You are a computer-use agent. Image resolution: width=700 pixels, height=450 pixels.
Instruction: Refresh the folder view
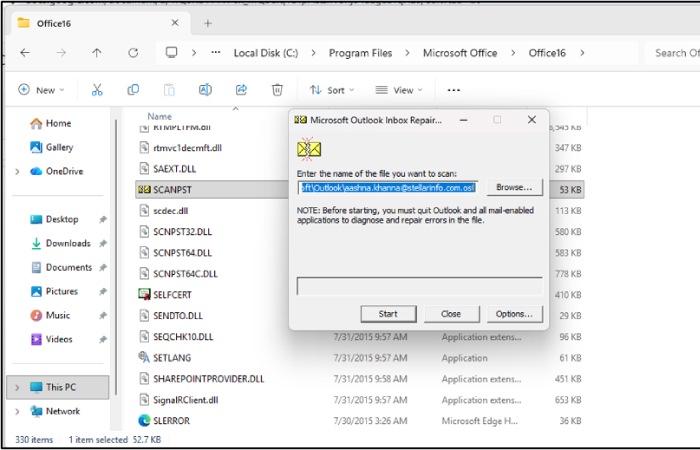click(133, 53)
